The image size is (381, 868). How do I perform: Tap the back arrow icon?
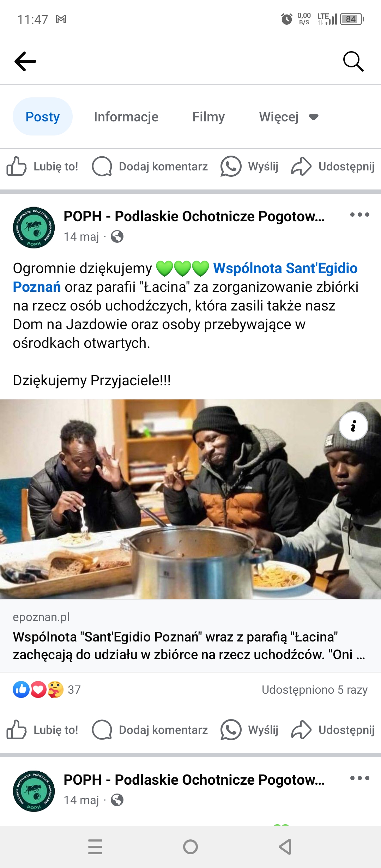(25, 61)
